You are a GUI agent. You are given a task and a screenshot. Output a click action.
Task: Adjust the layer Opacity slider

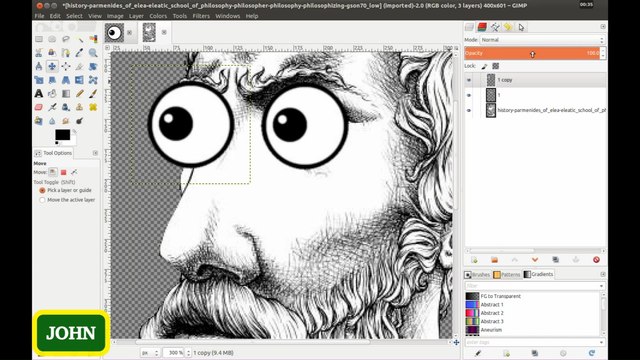point(532,53)
